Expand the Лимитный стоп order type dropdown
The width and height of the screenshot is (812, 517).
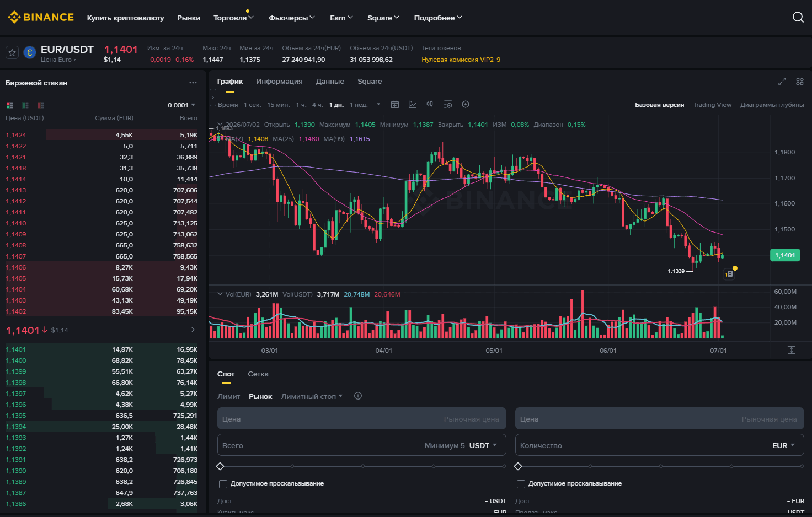(x=312, y=396)
